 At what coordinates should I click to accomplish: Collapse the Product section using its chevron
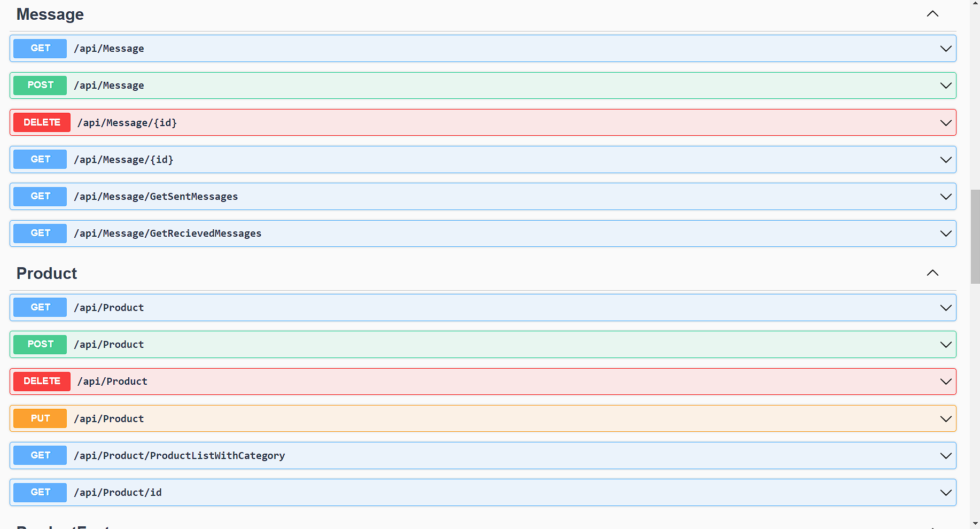coord(932,273)
